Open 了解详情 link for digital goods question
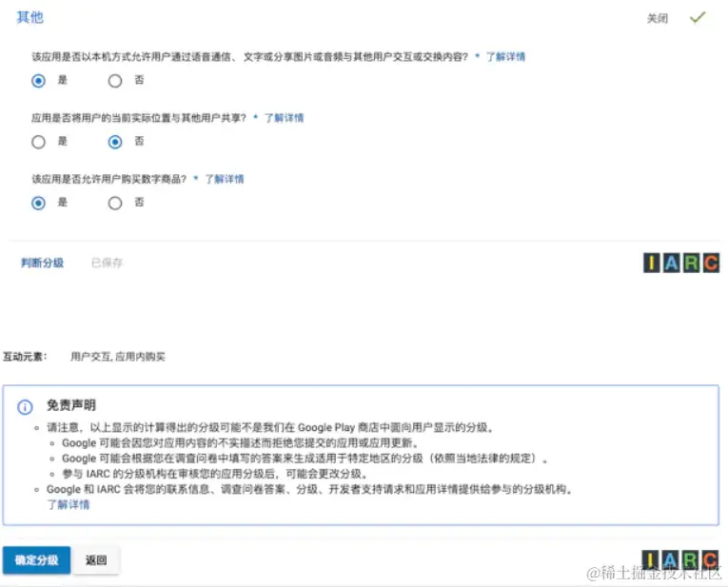728x587 pixels. (225, 179)
